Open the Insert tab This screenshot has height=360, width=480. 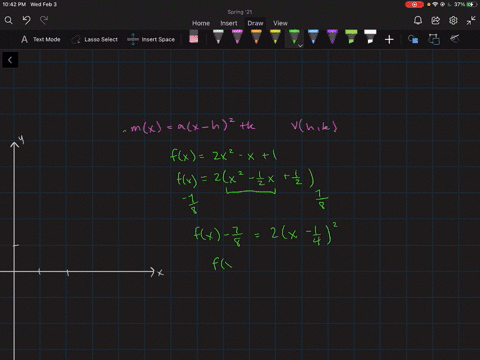pos(229,23)
